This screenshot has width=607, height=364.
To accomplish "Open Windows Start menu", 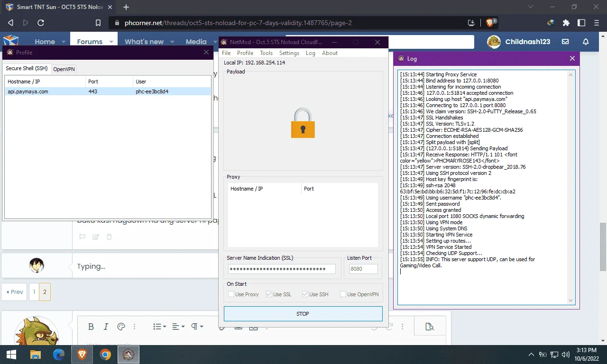I will 11,355.
